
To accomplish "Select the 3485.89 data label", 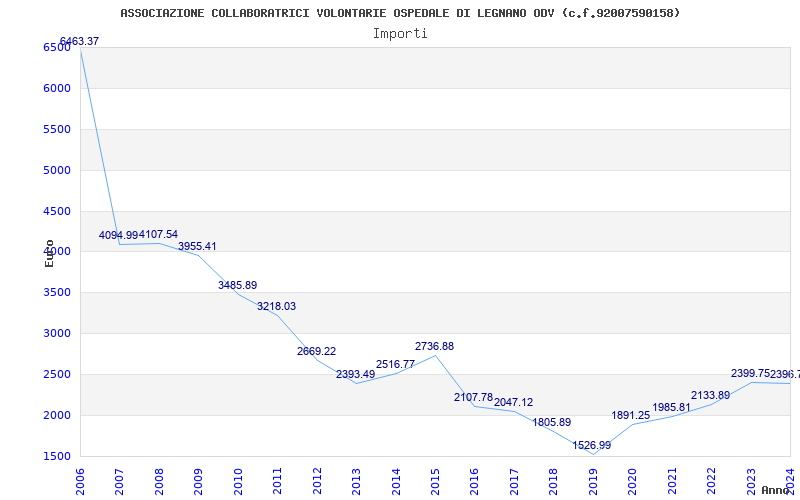I will 238,285.
